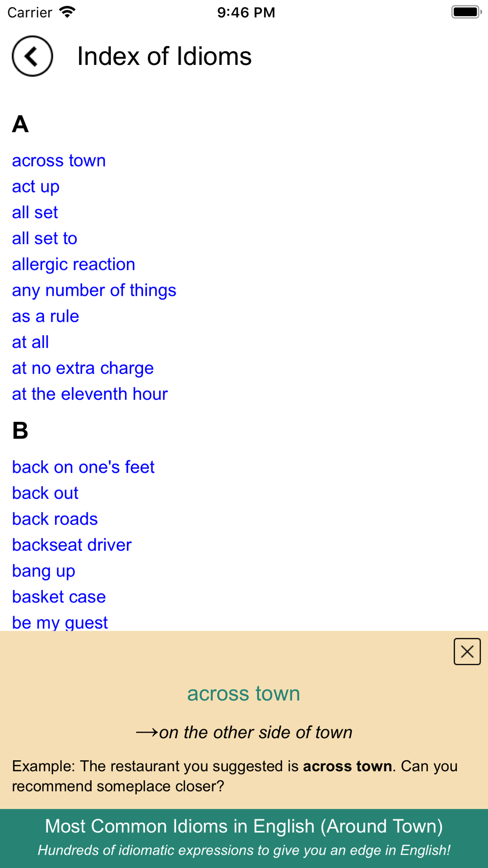The height and width of the screenshot is (868, 488).
Task: Open 'at no extra charge' idiom
Action: (83, 368)
